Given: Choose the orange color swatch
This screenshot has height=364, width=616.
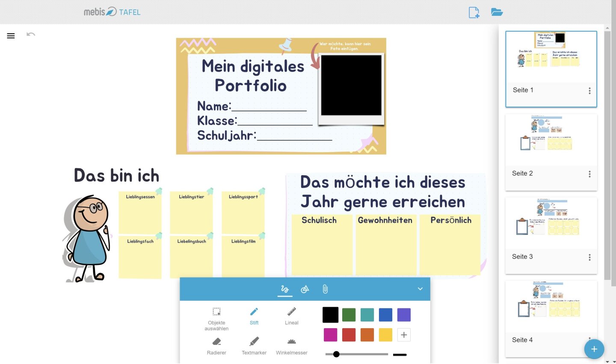Looking at the screenshot, I should point(367,335).
